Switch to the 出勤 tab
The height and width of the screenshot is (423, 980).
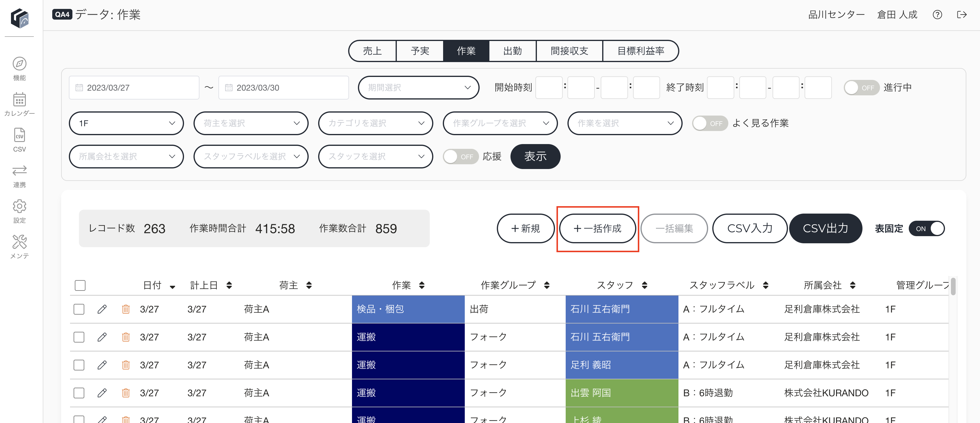[513, 51]
